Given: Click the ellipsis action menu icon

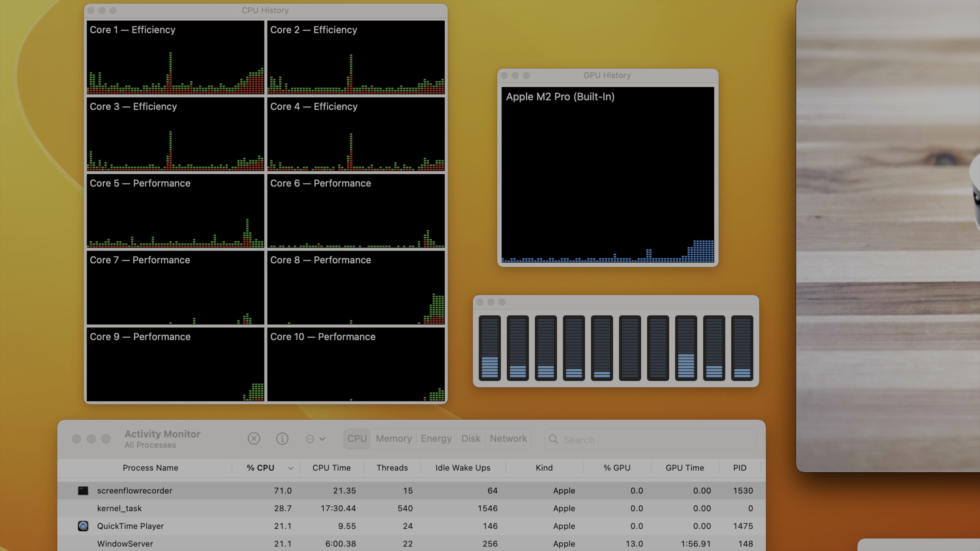Looking at the screenshot, I should [310, 439].
